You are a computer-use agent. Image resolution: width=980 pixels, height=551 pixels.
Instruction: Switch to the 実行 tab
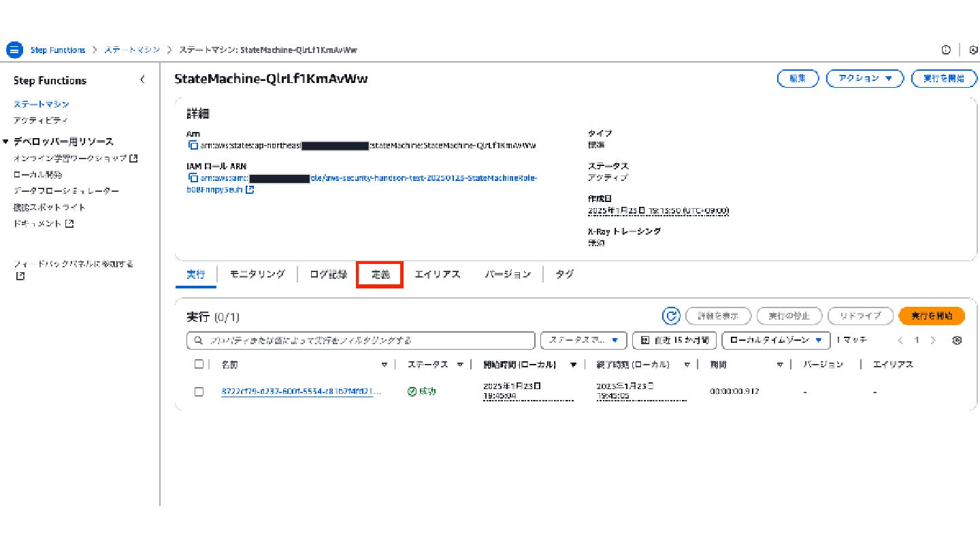[195, 275]
